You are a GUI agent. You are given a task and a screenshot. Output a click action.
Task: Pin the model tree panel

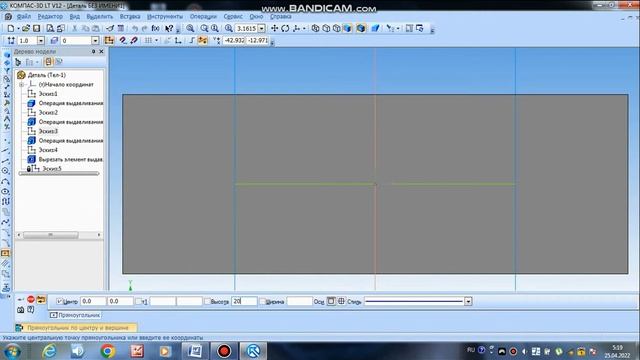pyautogui.click(x=93, y=51)
